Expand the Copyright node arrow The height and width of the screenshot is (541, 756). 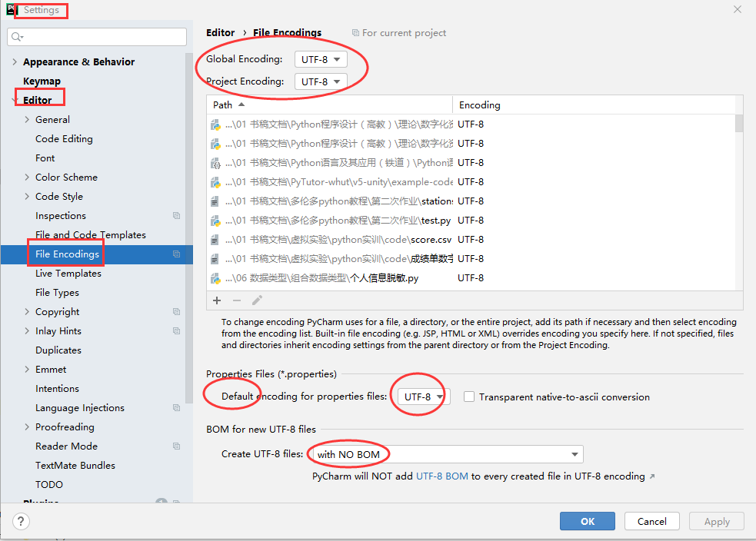27,312
